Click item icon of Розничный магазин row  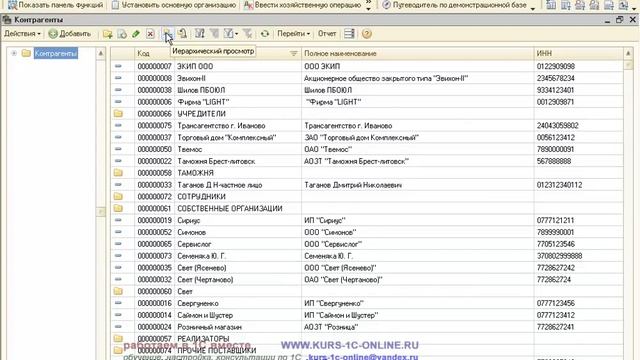click(118, 327)
